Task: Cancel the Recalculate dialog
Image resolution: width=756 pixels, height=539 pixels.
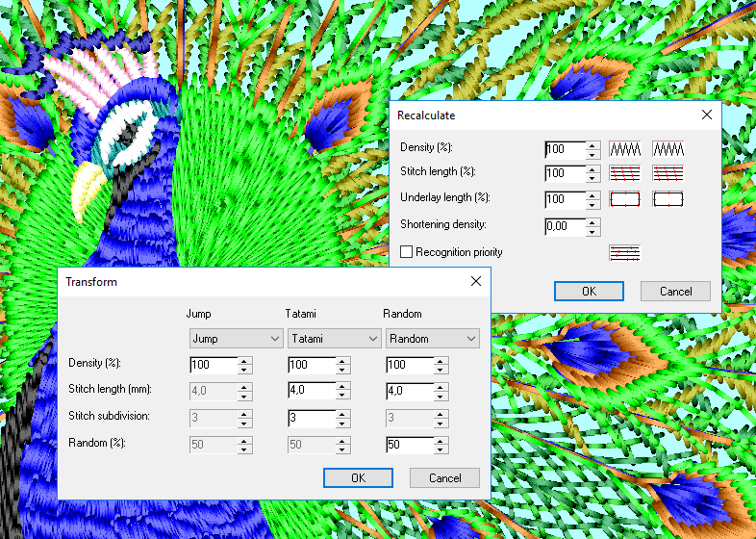Action: pyautogui.click(x=675, y=291)
